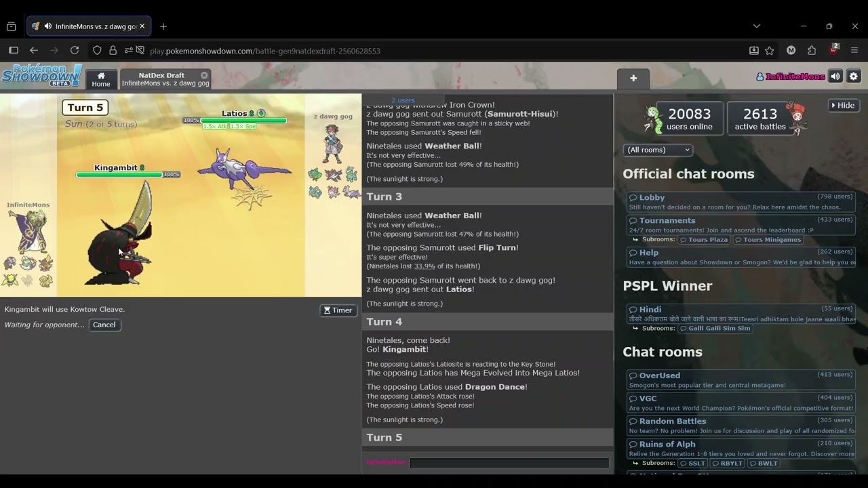This screenshot has height=488, width=868.
Task: Open the RBYLT subroom
Action: (728, 464)
